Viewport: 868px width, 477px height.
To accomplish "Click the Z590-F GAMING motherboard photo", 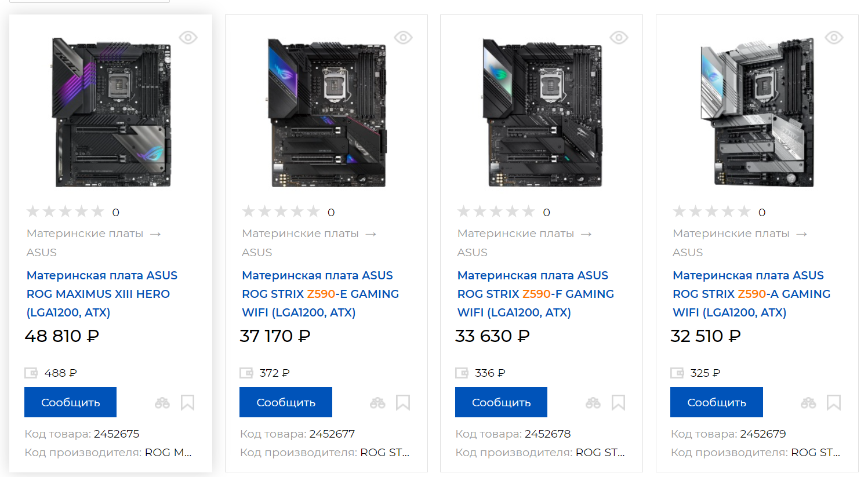I will 542,112.
